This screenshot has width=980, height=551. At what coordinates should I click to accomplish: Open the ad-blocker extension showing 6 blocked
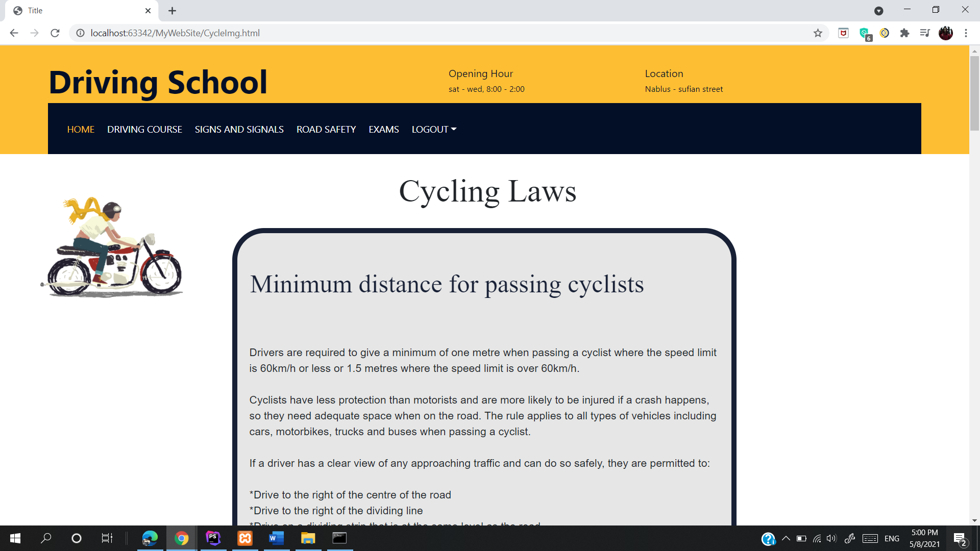(x=865, y=33)
